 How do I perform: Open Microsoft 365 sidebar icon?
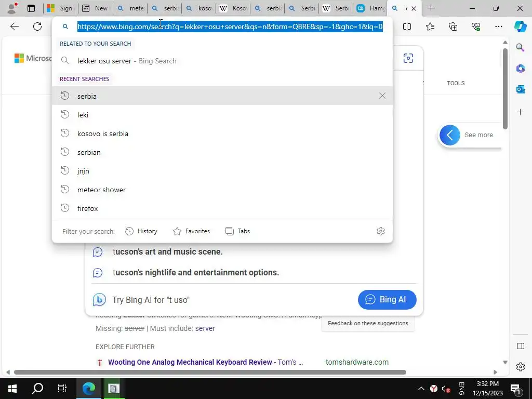[521, 68]
